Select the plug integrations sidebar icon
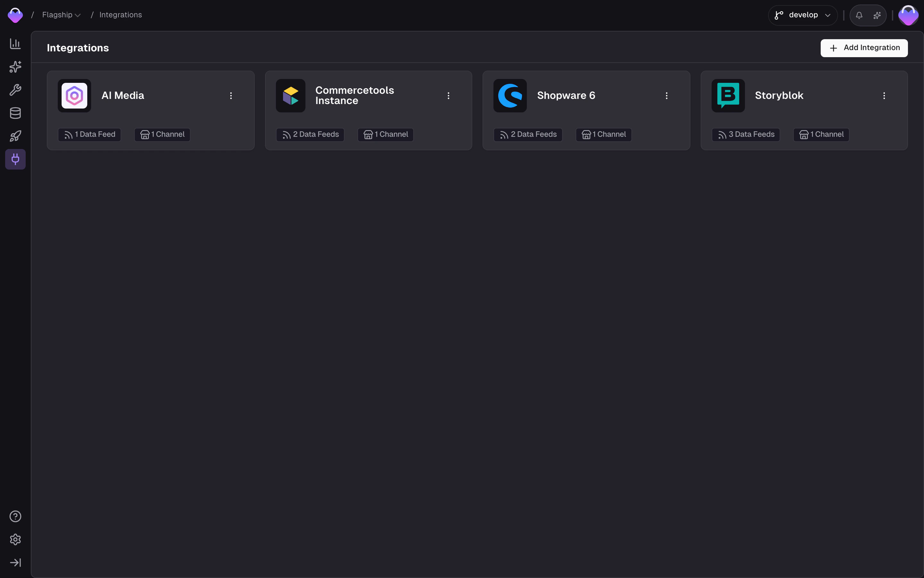The height and width of the screenshot is (578, 924). (x=15, y=159)
